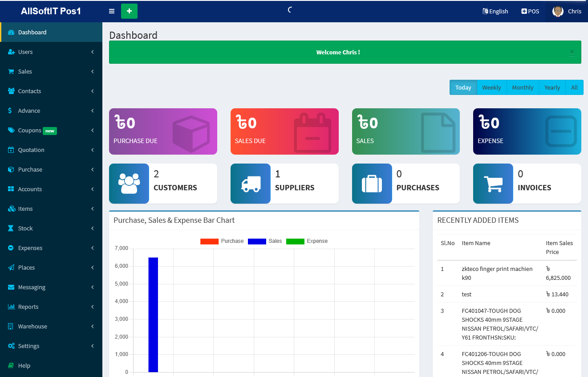Click the Purchases briefcase icon tile
Screen dimensions: 588x377
pyautogui.click(x=372, y=184)
